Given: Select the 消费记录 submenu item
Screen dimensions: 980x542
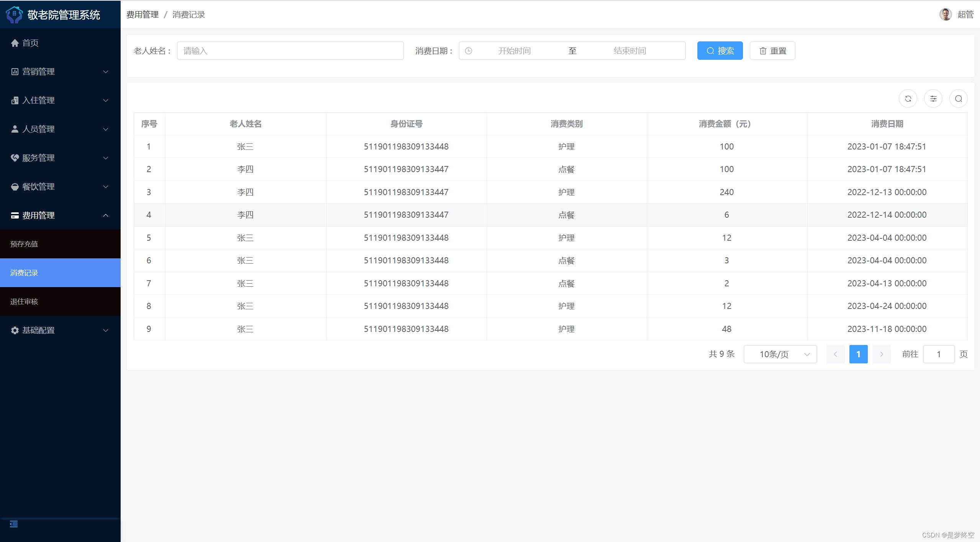Looking at the screenshot, I should 60,273.
